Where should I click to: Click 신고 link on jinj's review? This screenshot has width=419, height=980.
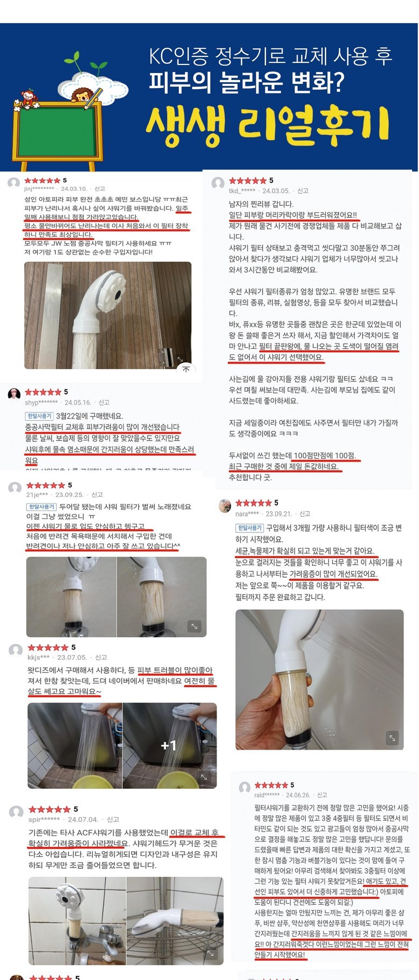pos(100,189)
